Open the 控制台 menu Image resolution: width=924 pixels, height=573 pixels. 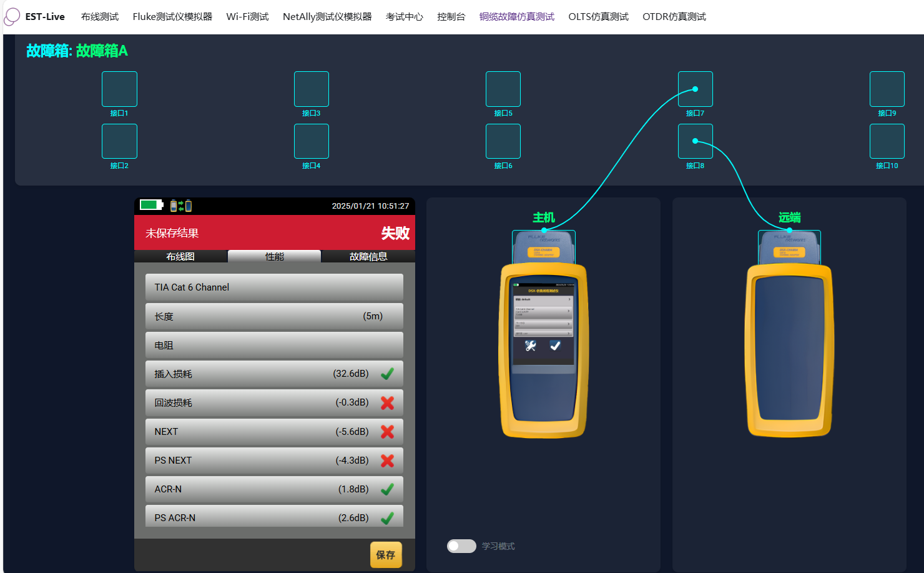(x=451, y=17)
